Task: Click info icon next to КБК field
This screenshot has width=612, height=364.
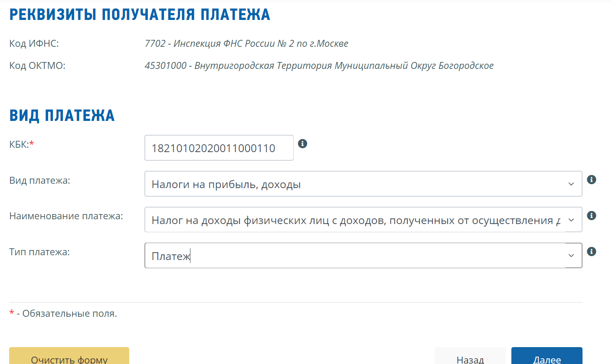Action: (303, 143)
